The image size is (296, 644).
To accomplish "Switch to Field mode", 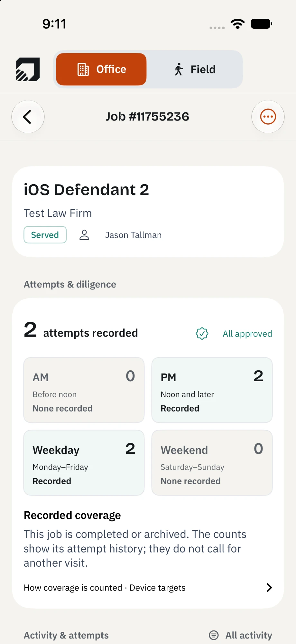I will pos(195,69).
